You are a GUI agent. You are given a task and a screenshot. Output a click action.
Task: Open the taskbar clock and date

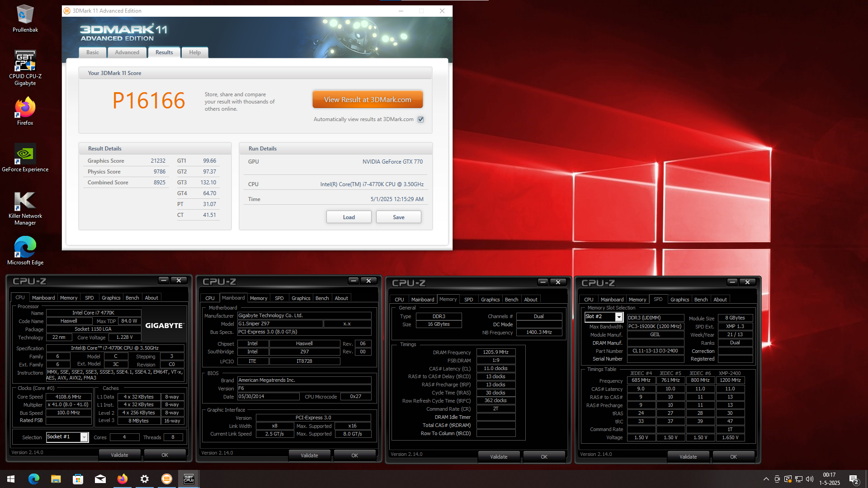830,479
